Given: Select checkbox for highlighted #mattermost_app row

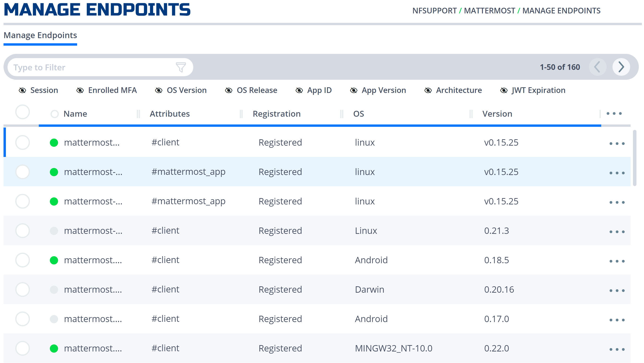Looking at the screenshot, I should click(x=23, y=172).
